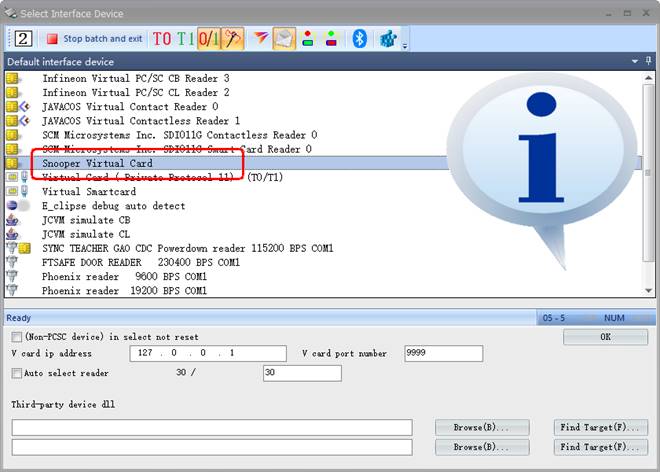Click the T0 protocol toolbar icon
Viewport: 660px width, 472px height.
click(162, 39)
